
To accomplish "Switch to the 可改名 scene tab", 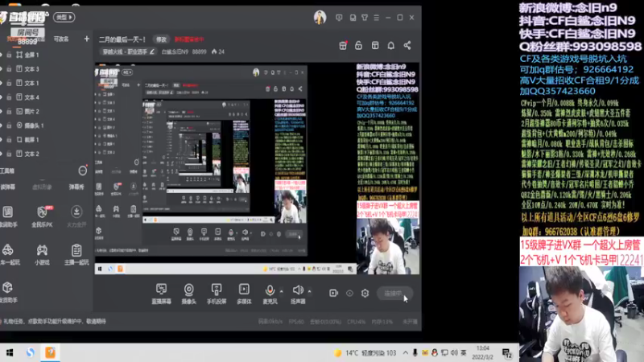I will coord(61,39).
